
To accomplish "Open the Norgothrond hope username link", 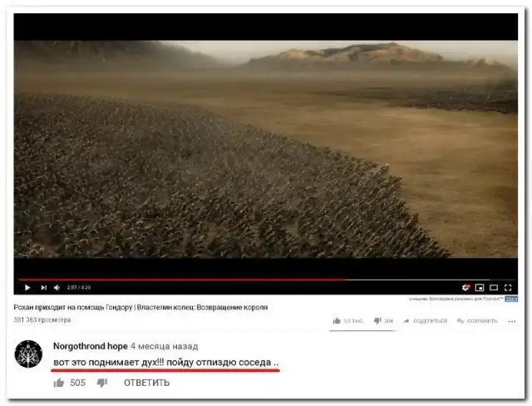I will pyautogui.click(x=91, y=346).
